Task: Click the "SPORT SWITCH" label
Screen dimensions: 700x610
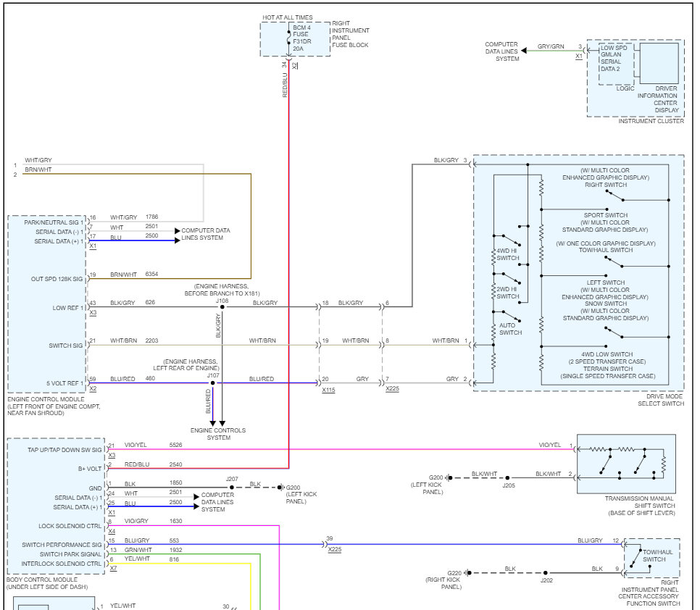Action: (x=606, y=215)
